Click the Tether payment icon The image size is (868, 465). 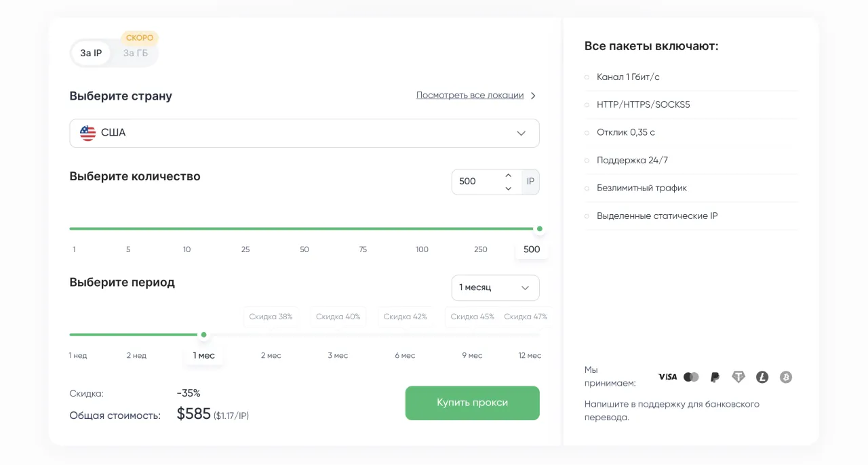[738, 377]
